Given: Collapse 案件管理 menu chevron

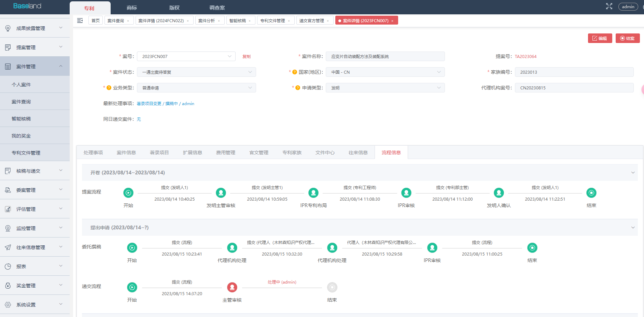Looking at the screenshot, I should 61,66.
